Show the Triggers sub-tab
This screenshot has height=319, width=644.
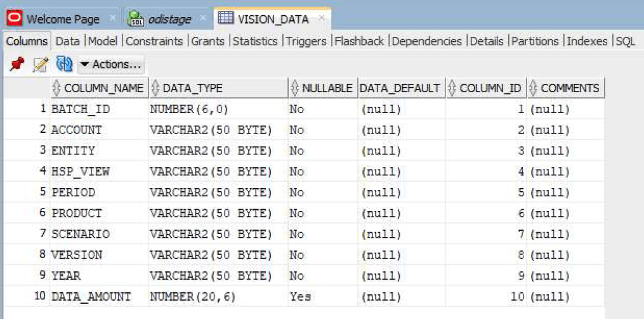pyautogui.click(x=306, y=41)
